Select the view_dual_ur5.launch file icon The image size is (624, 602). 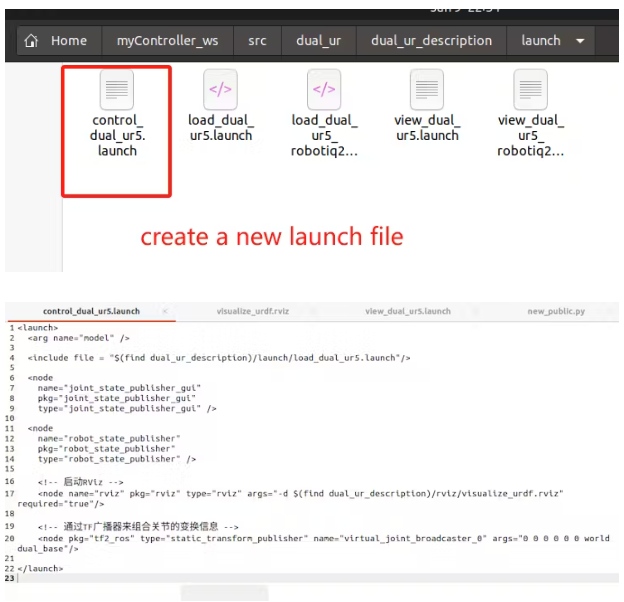[427, 90]
